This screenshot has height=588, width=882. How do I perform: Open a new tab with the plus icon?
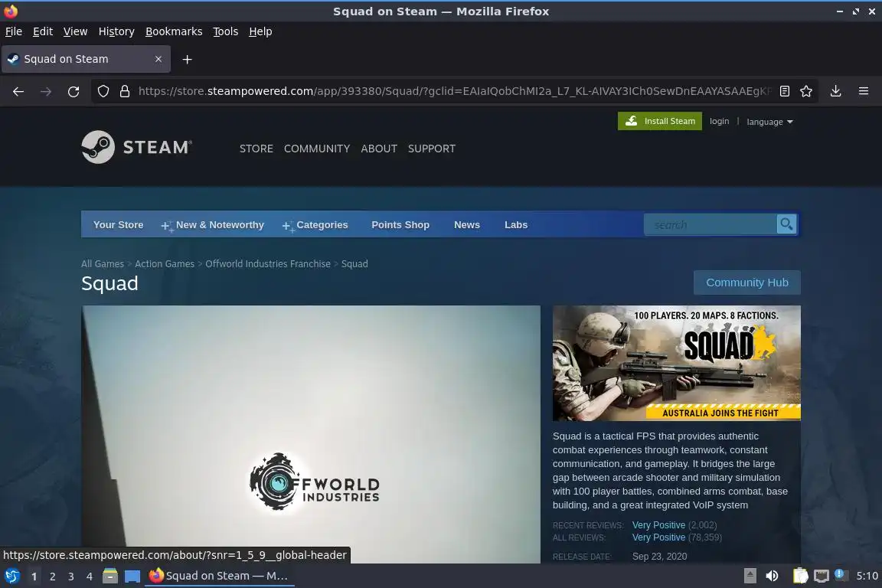(188, 59)
